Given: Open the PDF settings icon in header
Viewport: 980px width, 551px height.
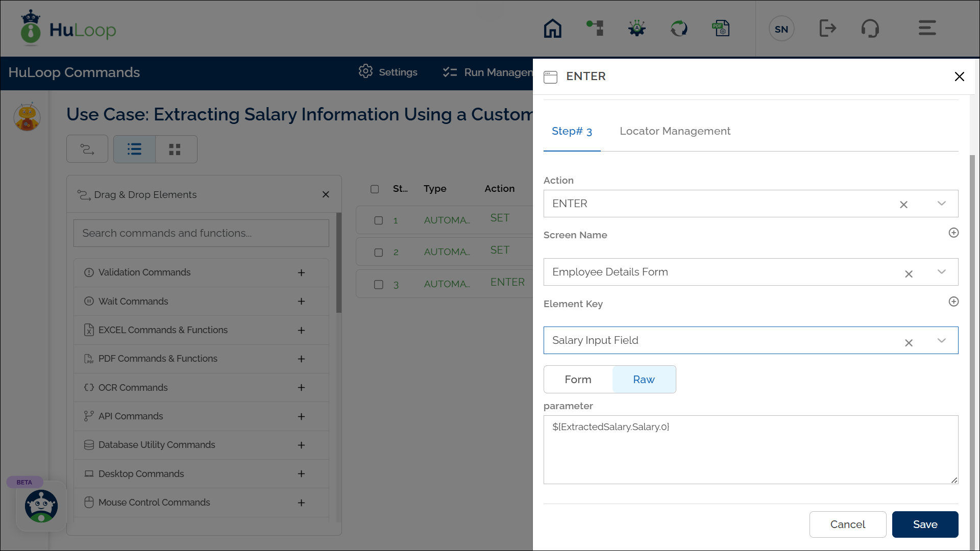Looking at the screenshot, I should [721, 29].
